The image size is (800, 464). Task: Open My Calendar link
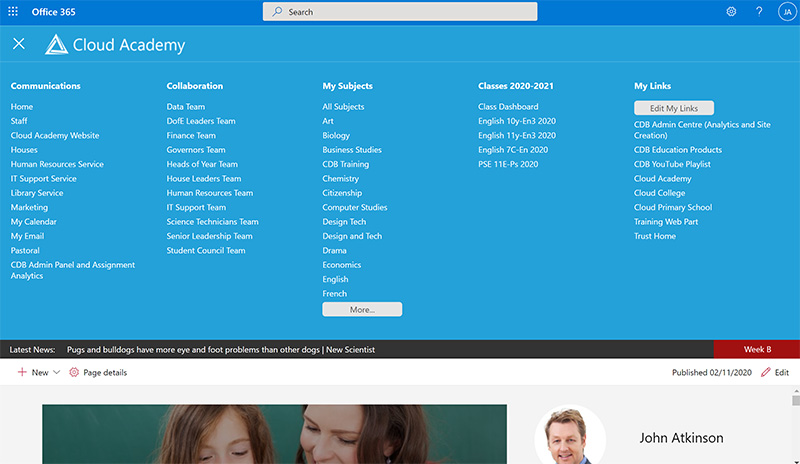pos(34,222)
